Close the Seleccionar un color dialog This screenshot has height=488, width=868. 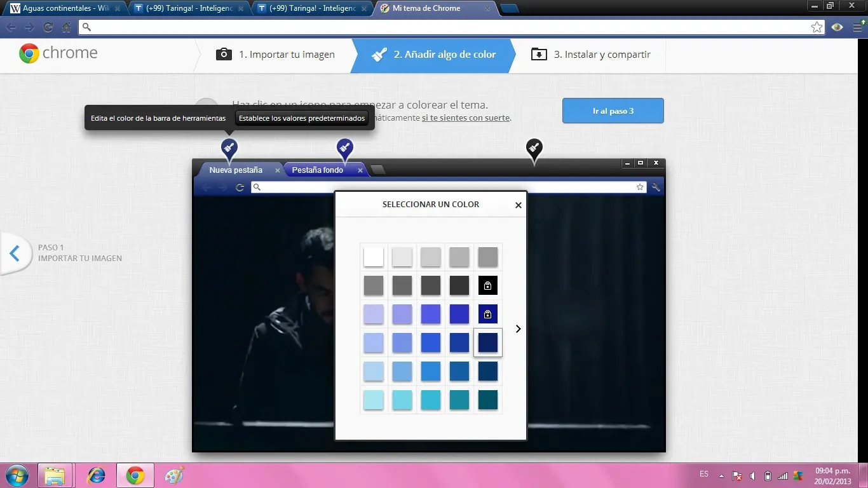[x=519, y=205]
